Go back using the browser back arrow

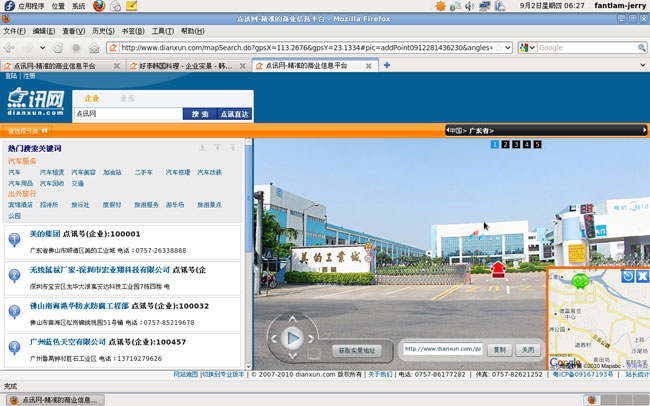click(9, 48)
